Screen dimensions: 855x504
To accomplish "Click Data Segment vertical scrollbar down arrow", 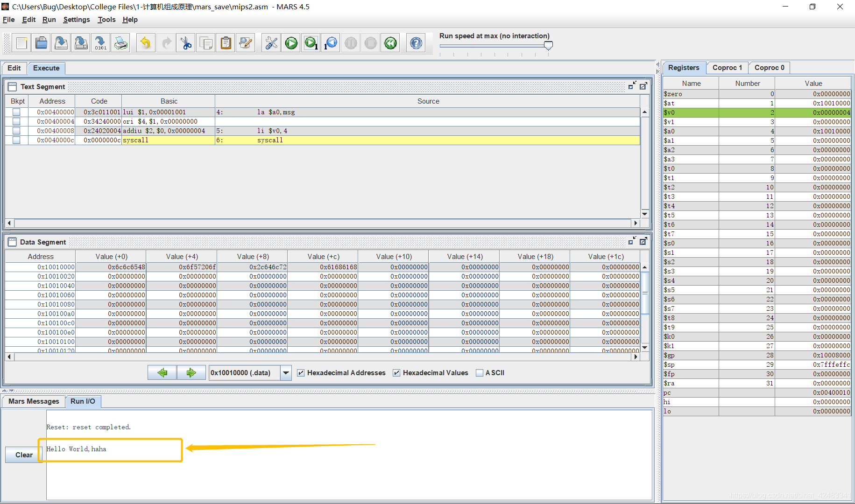I will point(644,347).
